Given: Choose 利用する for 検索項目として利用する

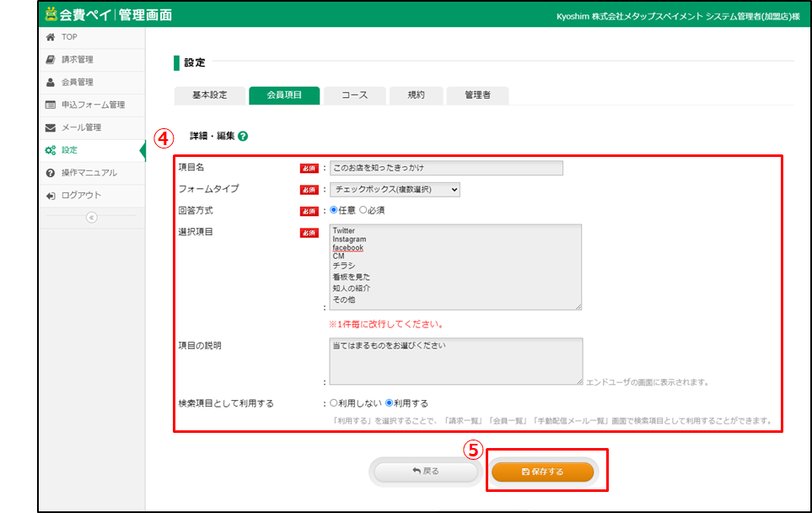Looking at the screenshot, I should (x=389, y=403).
